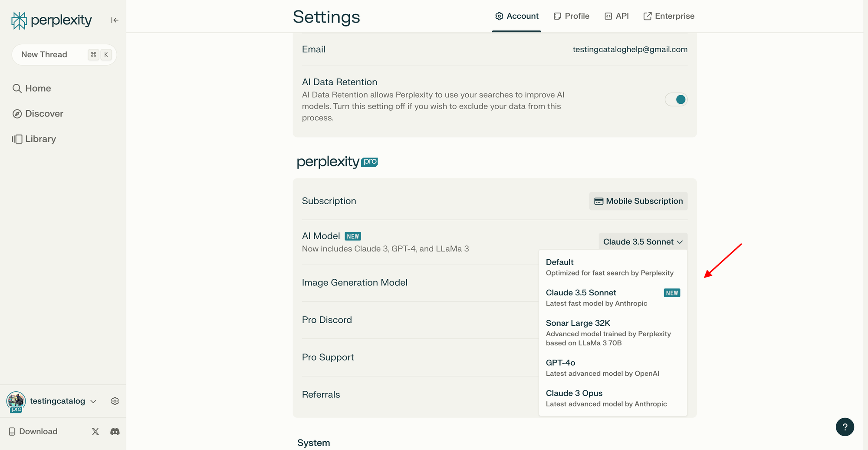Open the Discord icon link
This screenshot has height=450, width=868.
115,431
